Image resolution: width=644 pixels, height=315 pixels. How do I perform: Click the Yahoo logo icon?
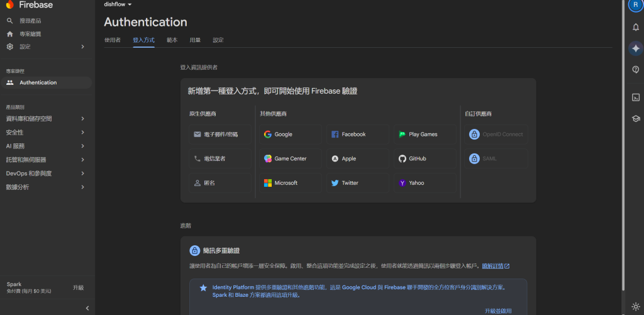tap(402, 183)
